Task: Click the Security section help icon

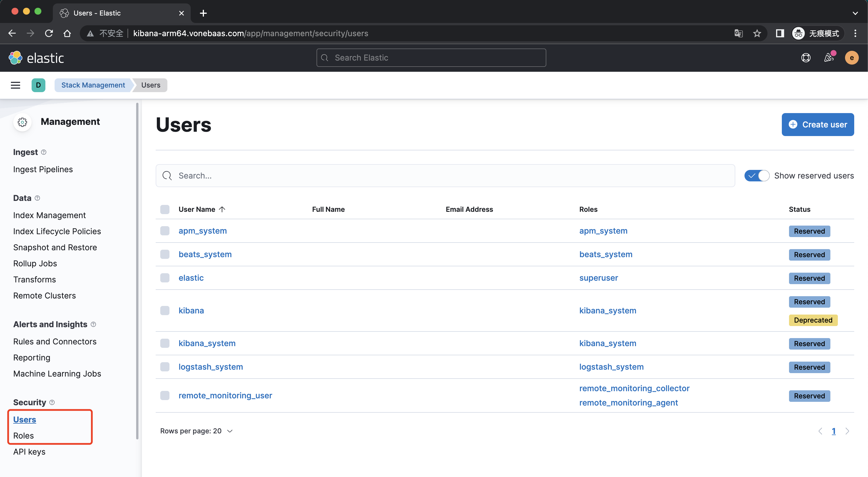Action: point(52,402)
